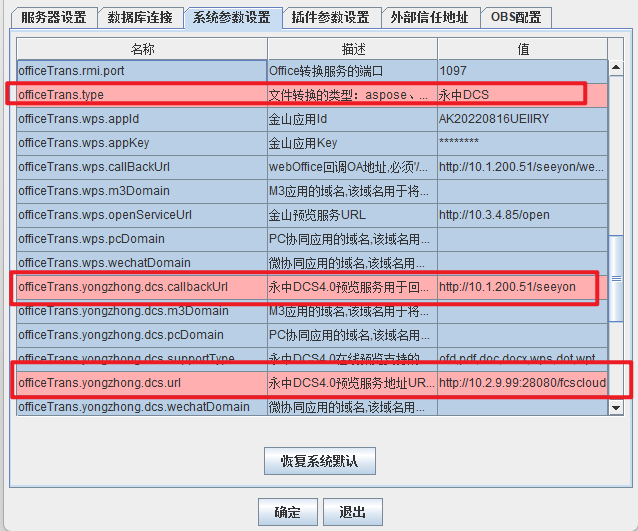Open the OBS配置 tab
The image size is (638, 531).
(516, 17)
